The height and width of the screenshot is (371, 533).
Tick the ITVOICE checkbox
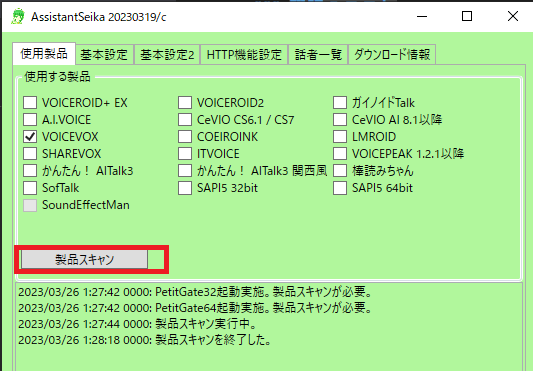185,153
